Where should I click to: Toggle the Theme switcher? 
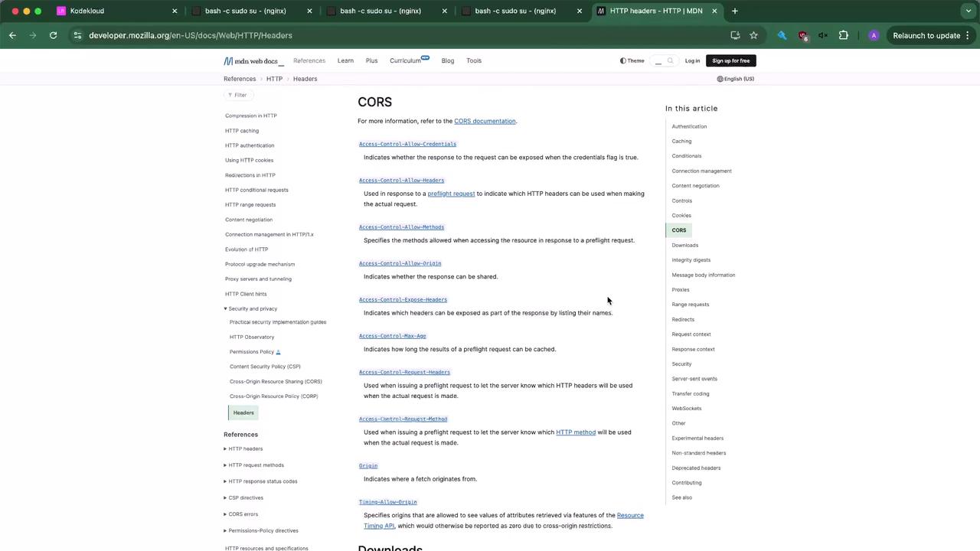pos(632,60)
